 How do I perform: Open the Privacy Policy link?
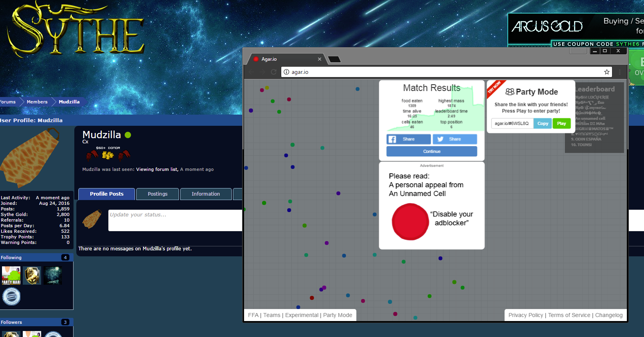coord(526,315)
